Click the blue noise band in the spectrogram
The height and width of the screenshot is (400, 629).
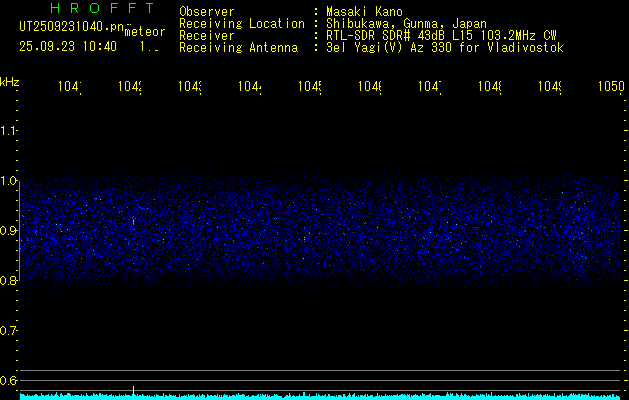(320, 232)
